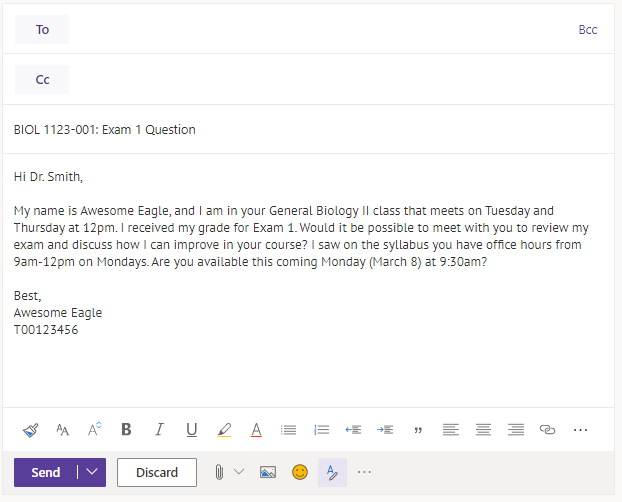The width and height of the screenshot is (622, 502).
Task: Center align the text
Action: click(483, 430)
